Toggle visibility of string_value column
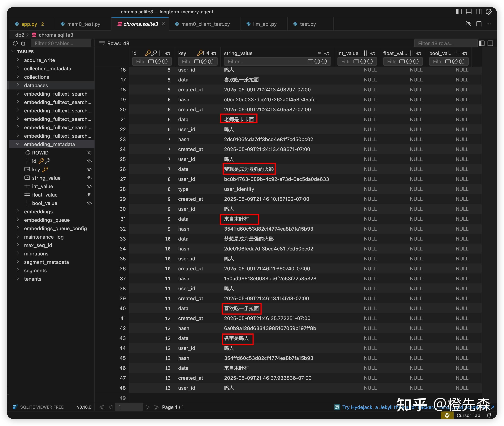The height and width of the screenshot is (426, 504). [x=89, y=178]
